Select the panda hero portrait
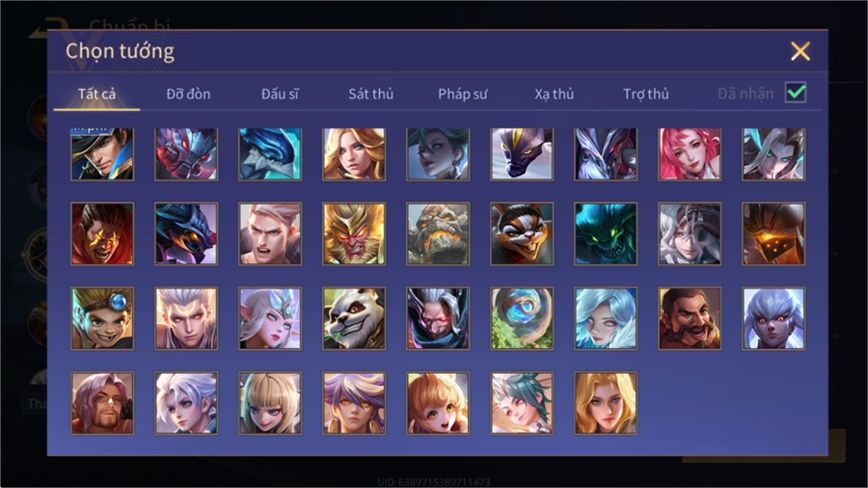 point(354,318)
